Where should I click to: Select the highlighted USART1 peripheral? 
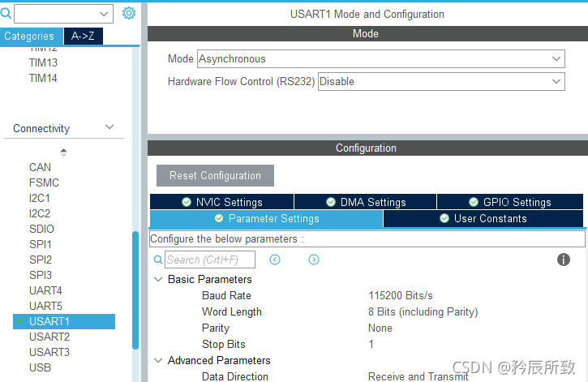click(x=64, y=321)
